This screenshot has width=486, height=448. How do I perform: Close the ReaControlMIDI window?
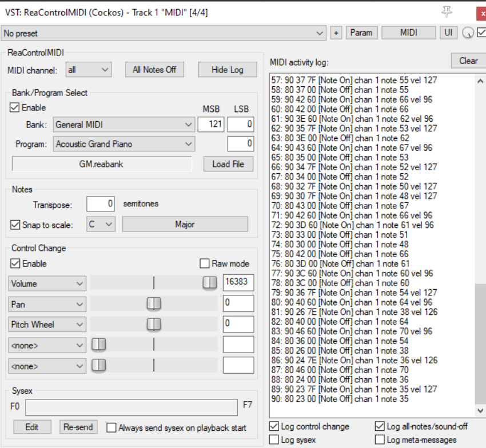point(481,14)
